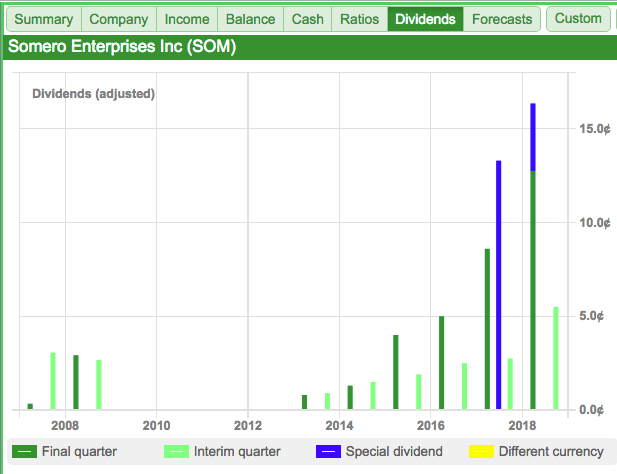Click the 15.0¢ axis value

tap(595, 129)
